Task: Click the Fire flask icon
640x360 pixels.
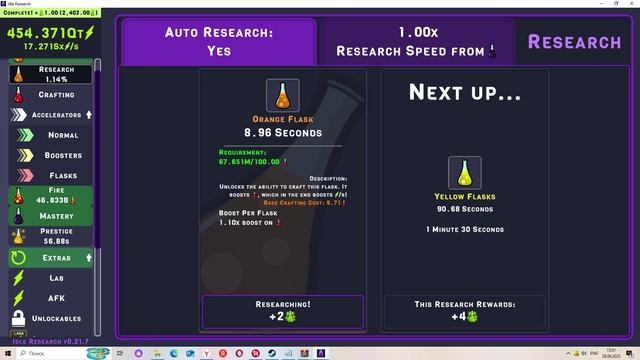Action: pyautogui.click(x=18, y=196)
